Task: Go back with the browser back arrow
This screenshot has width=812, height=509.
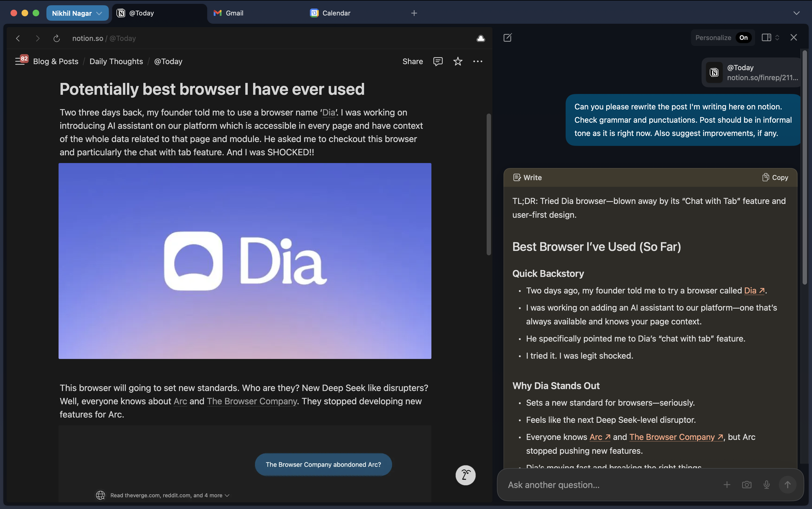Action: [18, 38]
